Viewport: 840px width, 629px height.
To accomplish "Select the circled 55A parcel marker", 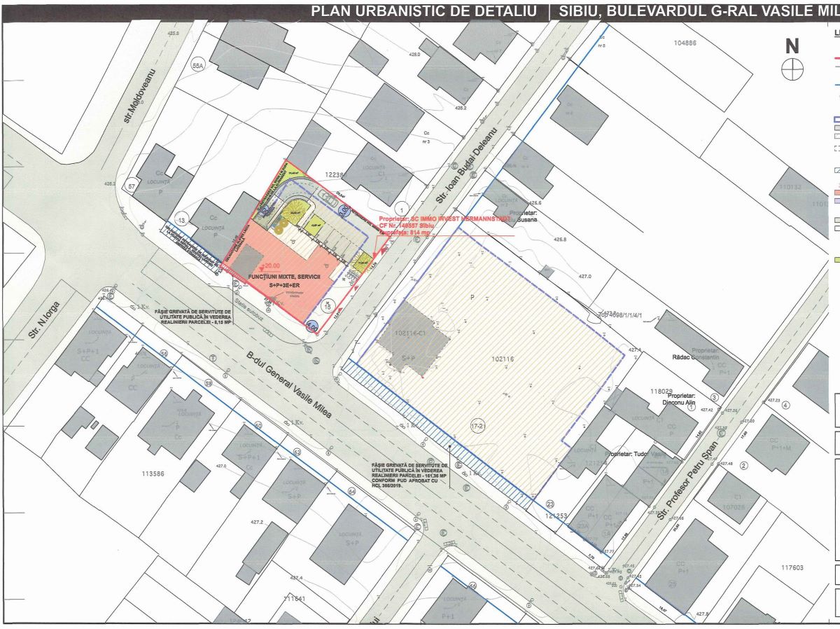I will pos(197,66).
